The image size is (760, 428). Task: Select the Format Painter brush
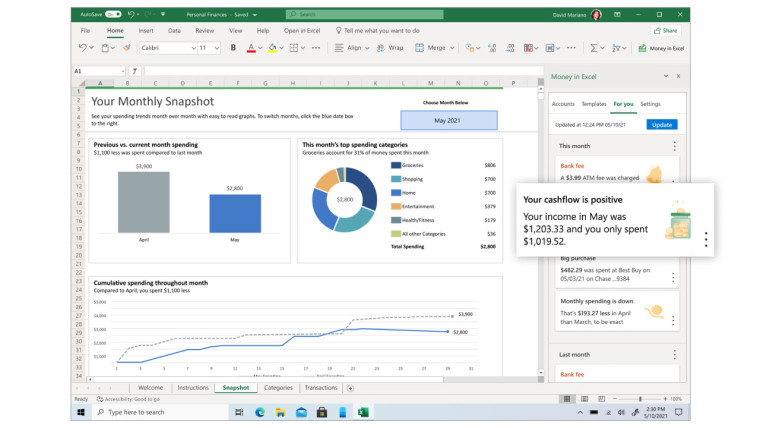(127, 48)
